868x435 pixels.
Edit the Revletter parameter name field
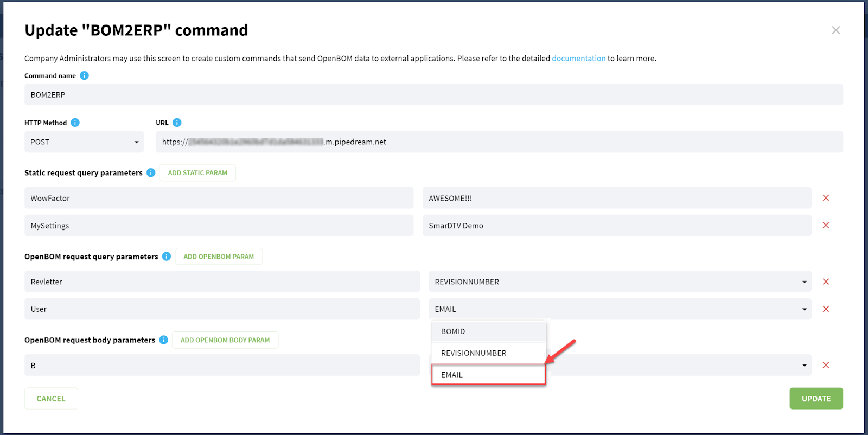click(222, 282)
